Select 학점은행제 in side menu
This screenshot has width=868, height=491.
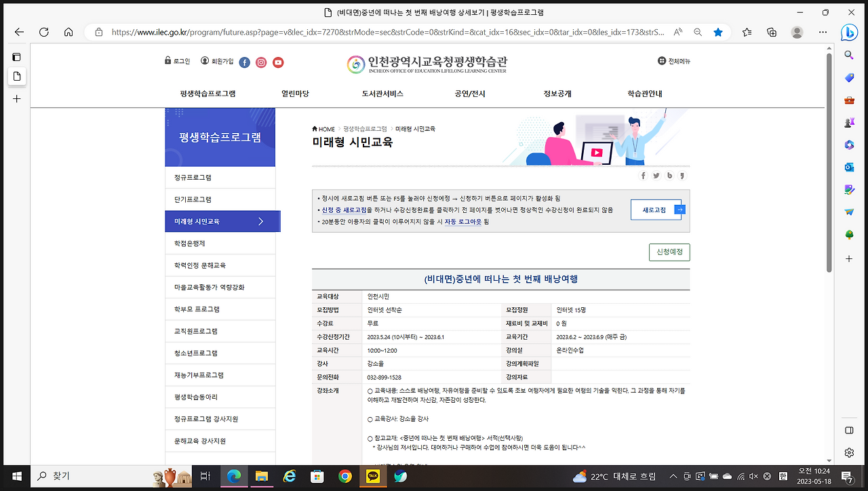[x=220, y=243]
